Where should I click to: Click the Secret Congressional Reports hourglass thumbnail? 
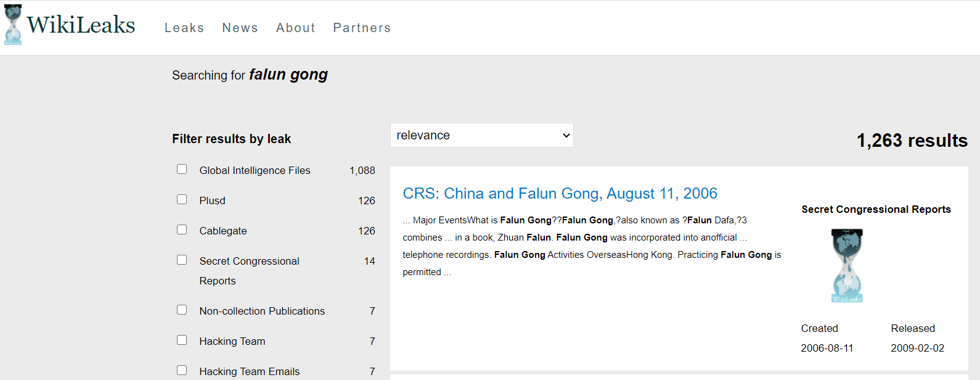[847, 265]
